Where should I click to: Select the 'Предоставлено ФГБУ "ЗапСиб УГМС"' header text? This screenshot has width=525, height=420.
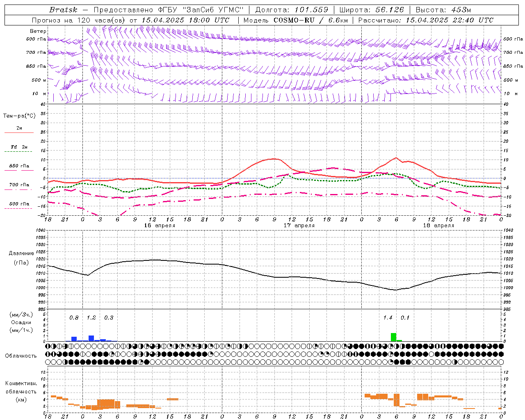[169, 10]
